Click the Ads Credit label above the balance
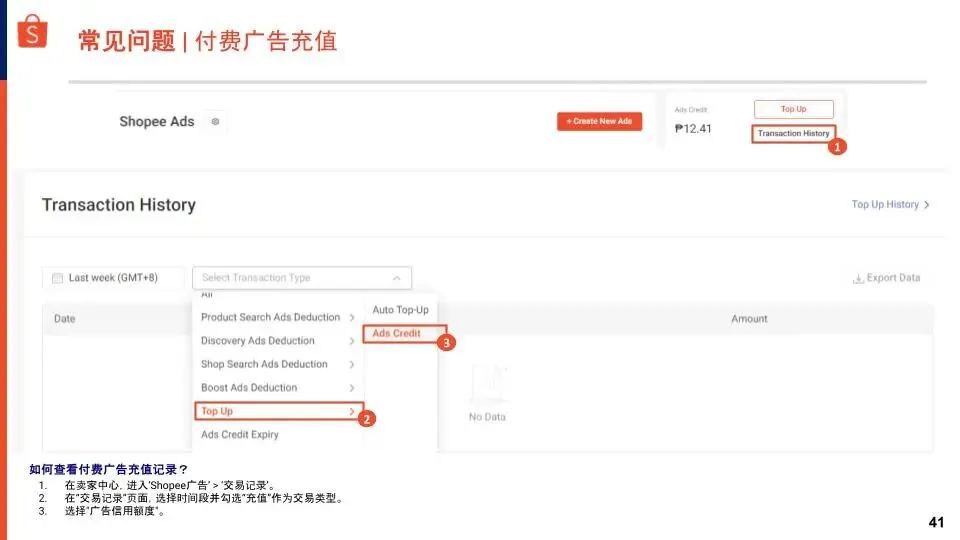 click(691, 110)
